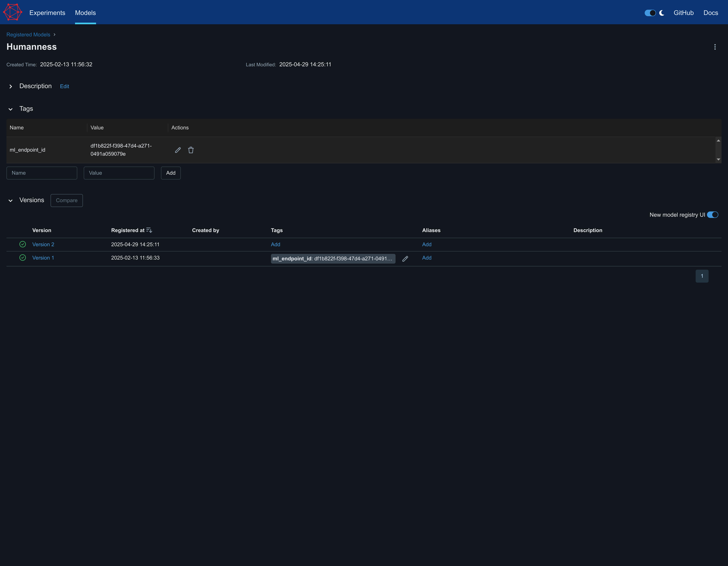Click Version 1 green status check icon
The image size is (728, 566).
tap(23, 258)
